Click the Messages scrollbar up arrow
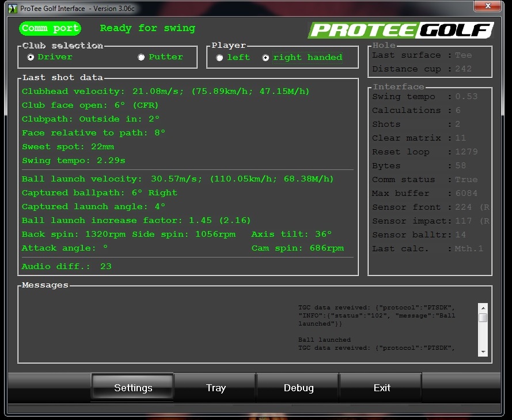 click(x=483, y=308)
